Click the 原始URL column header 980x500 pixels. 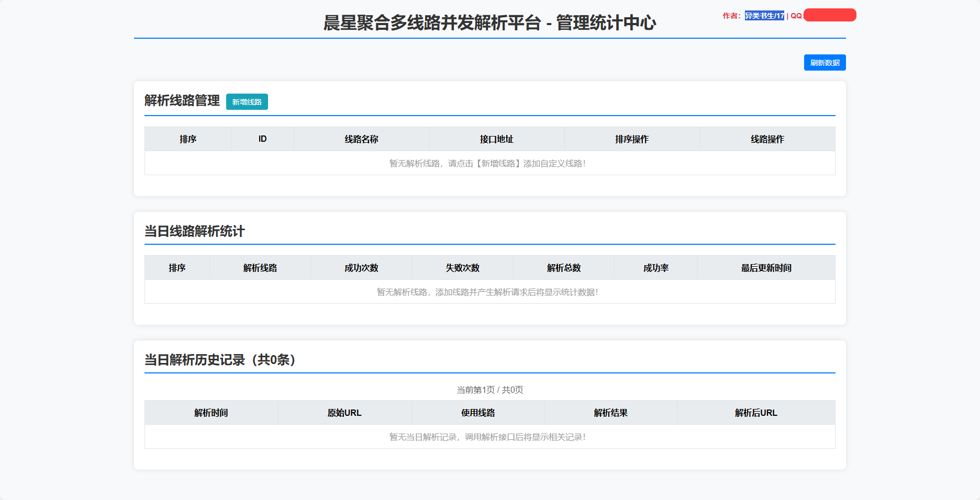(344, 413)
